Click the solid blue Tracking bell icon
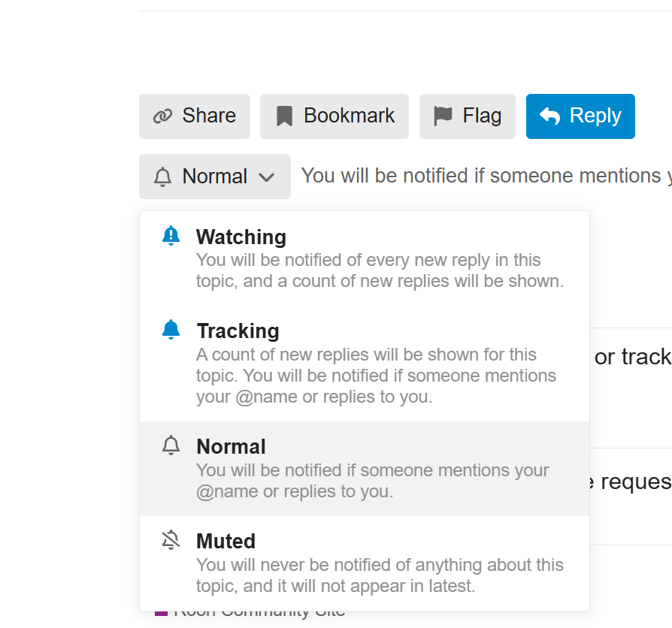Image resolution: width=672 pixels, height=628 pixels. [171, 330]
